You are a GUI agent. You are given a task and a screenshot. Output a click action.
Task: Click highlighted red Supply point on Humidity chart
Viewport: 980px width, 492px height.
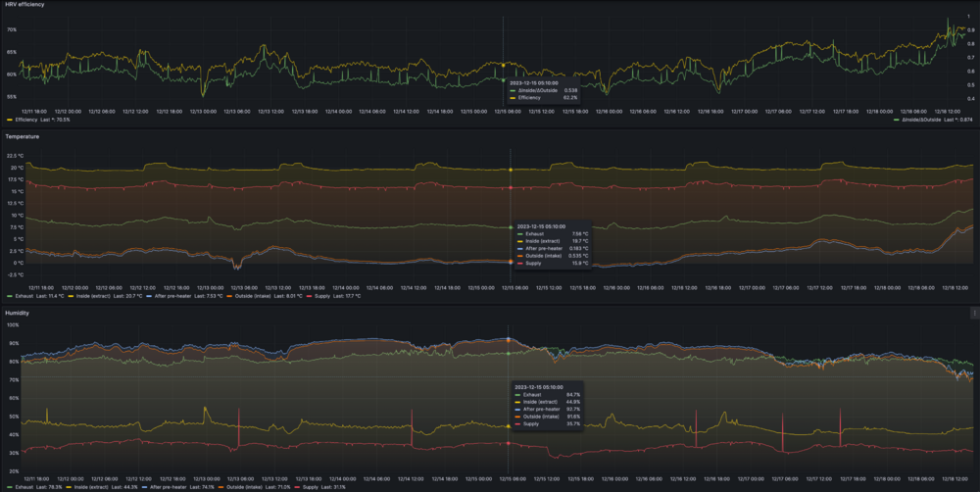(509, 442)
